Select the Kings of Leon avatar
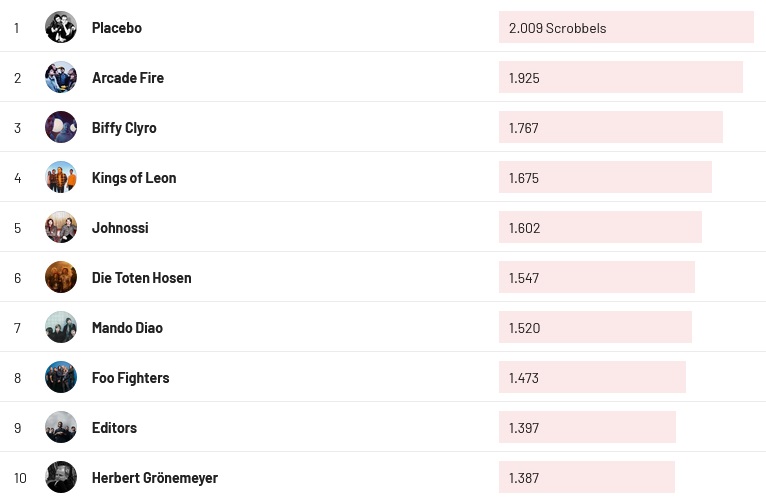Image resolution: width=766 pixels, height=500 pixels. click(x=61, y=177)
